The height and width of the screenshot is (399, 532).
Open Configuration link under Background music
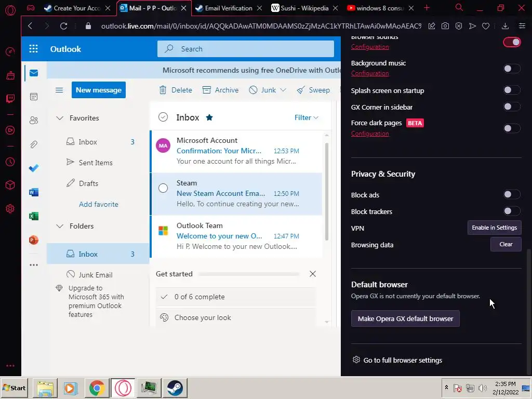[370, 73]
